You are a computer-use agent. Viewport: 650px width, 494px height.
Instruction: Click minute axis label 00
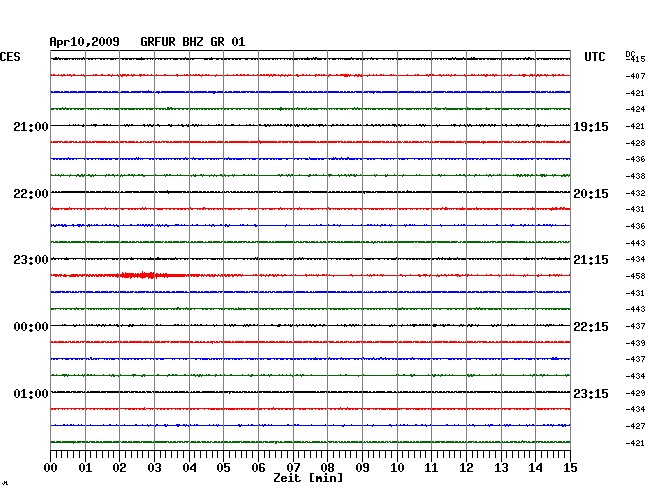tap(51, 468)
